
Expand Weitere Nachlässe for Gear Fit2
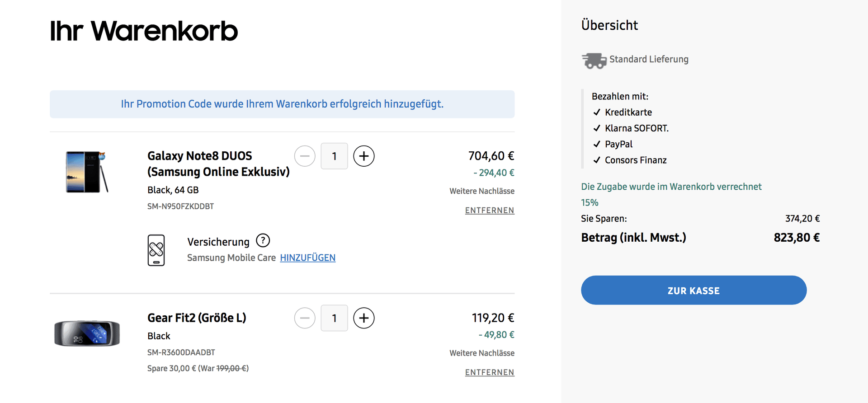point(481,353)
